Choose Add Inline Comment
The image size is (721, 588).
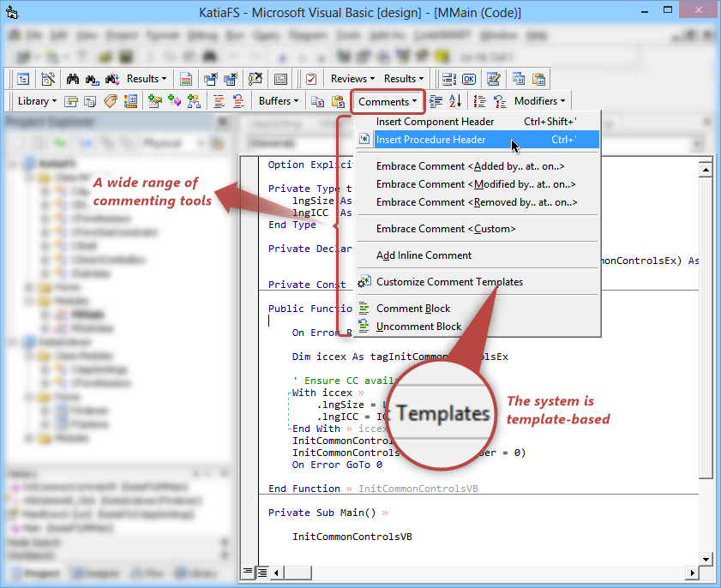click(478, 255)
